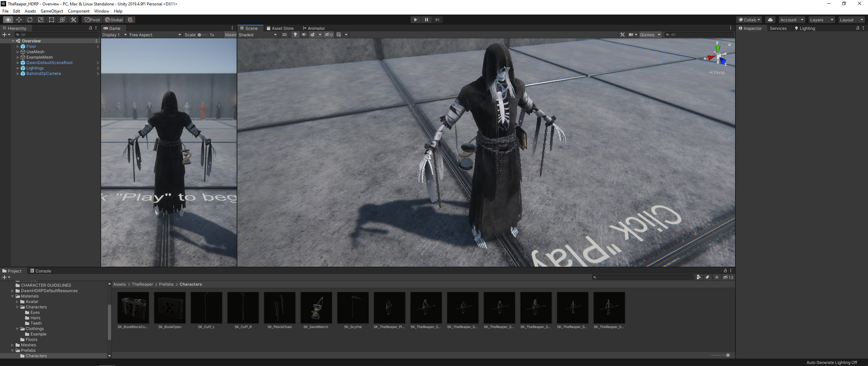Open the Gizmos button

(647, 35)
